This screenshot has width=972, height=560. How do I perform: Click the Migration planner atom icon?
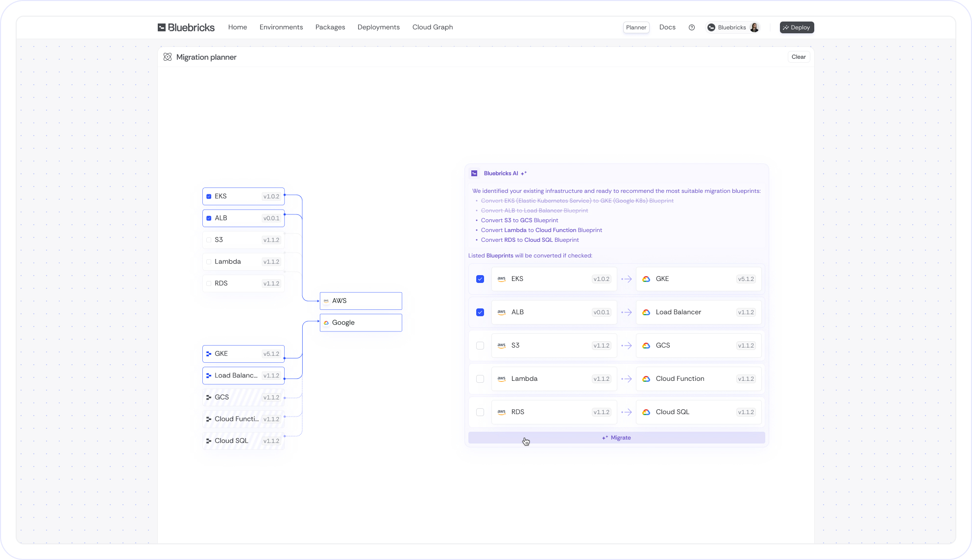point(168,57)
